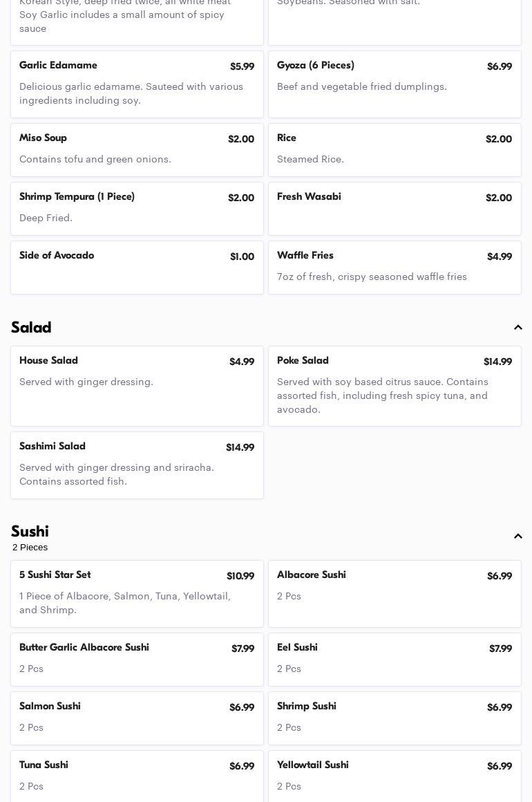The height and width of the screenshot is (802, 532).
Task: Open the 5 Sushi Star Set
Action: pyautogui.click(x=137, y=594)
